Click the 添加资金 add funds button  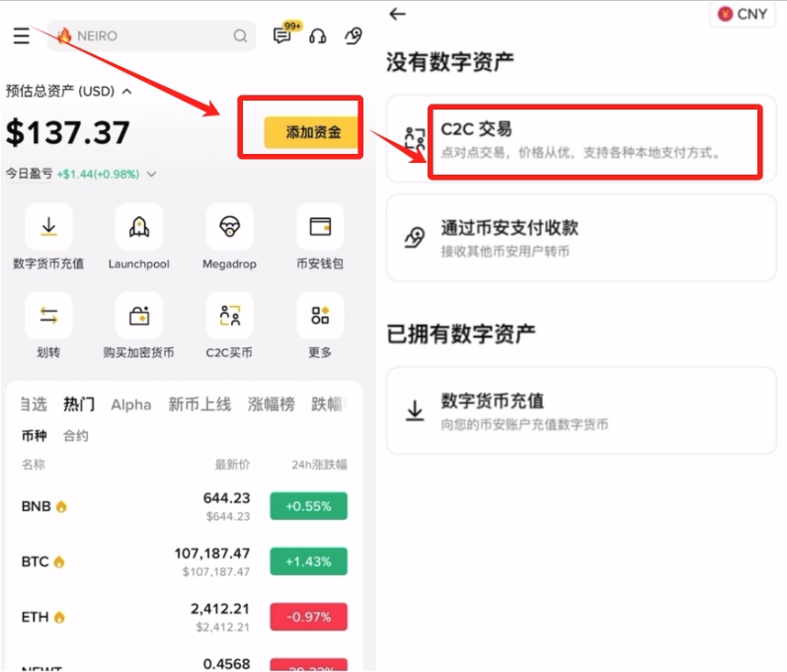pyautogui.click(x=312, y=132)
